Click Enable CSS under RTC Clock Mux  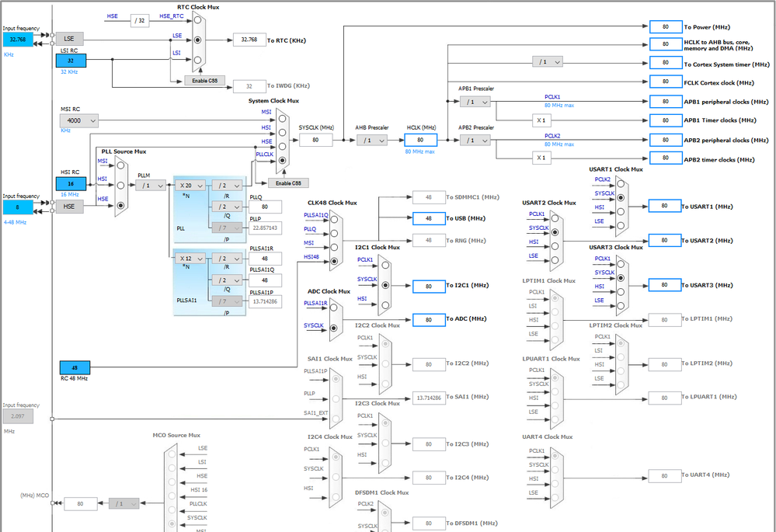(x=205, y=81)
